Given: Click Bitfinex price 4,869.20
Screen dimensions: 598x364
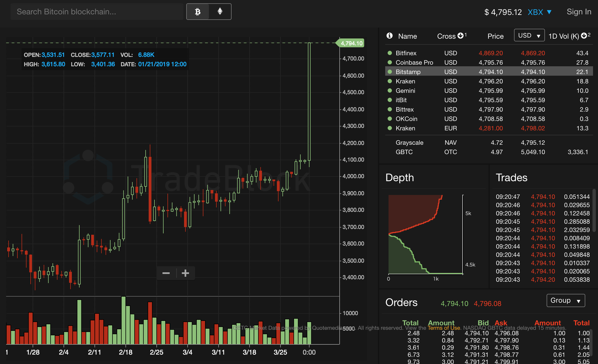Looking at the screenshot, I should point(491,53).
